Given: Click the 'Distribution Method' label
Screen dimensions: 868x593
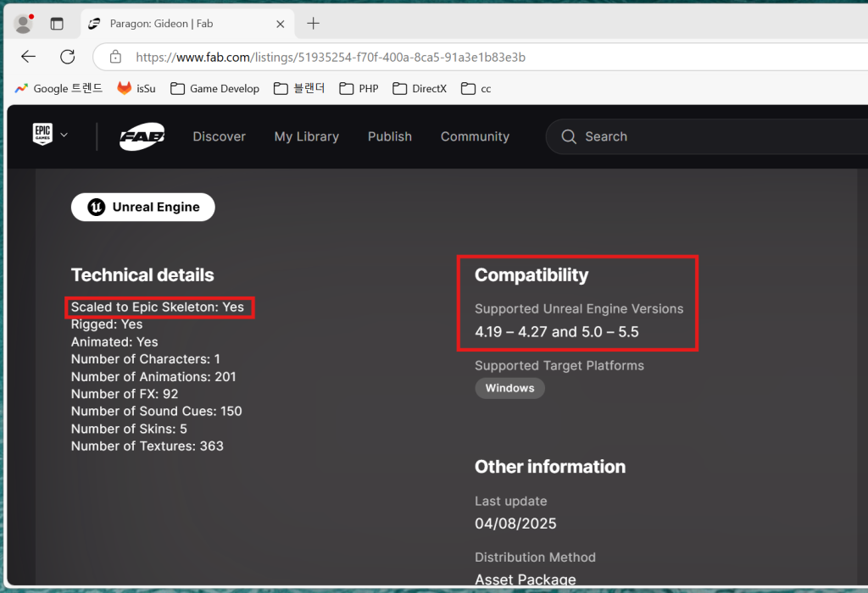Looking at the screenshot, I should 536,557.
